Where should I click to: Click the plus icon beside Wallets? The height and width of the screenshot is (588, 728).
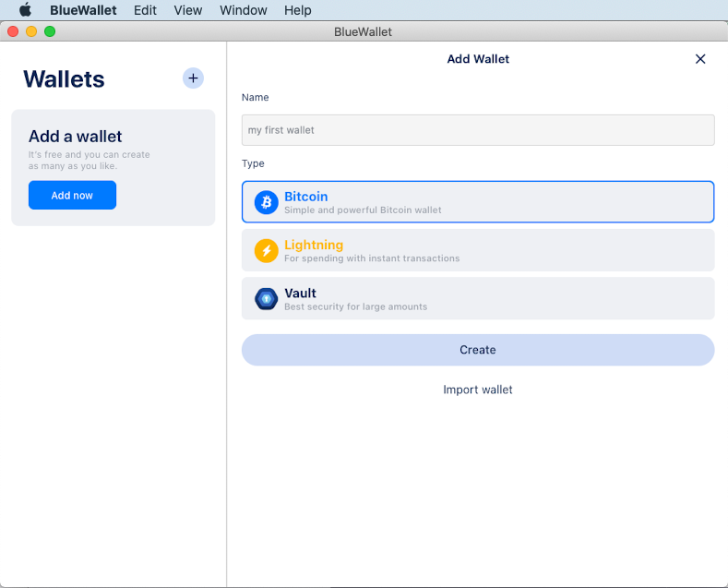coord(193,78)
